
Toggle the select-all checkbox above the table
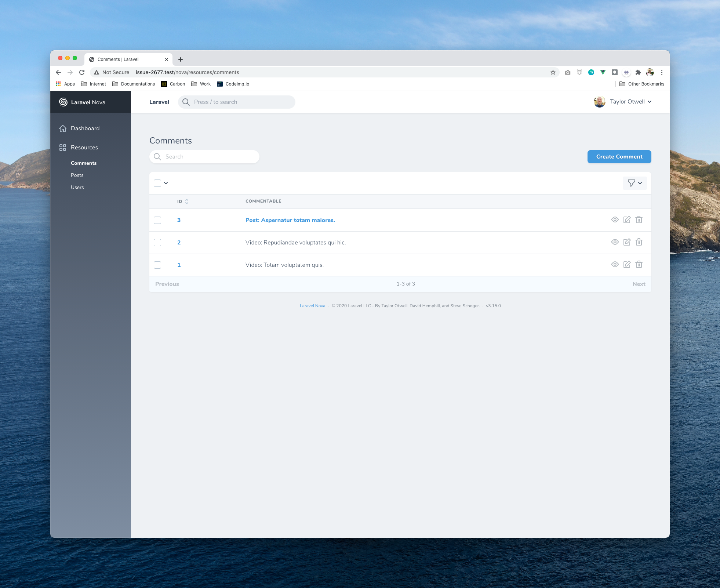pyautogui.click(x=157, y=182)
